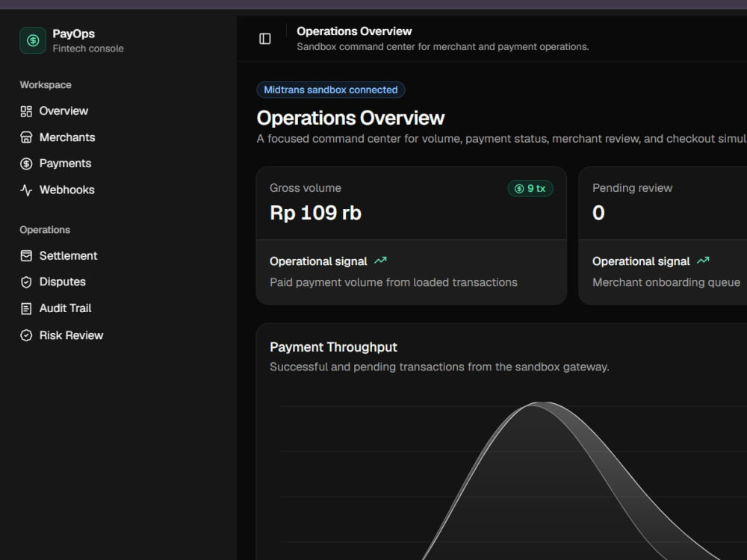Click the Risk Review badge-check icon

(x=26, y=335)
